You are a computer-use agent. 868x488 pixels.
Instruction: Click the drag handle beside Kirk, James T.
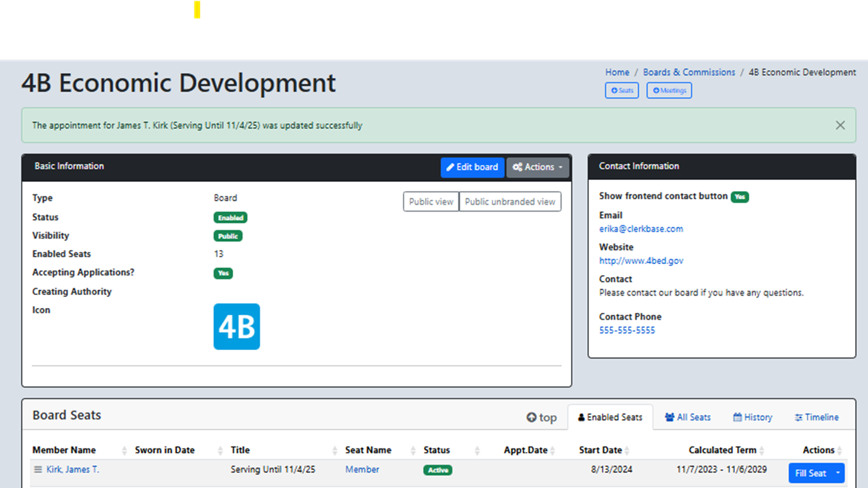(38, 470)
